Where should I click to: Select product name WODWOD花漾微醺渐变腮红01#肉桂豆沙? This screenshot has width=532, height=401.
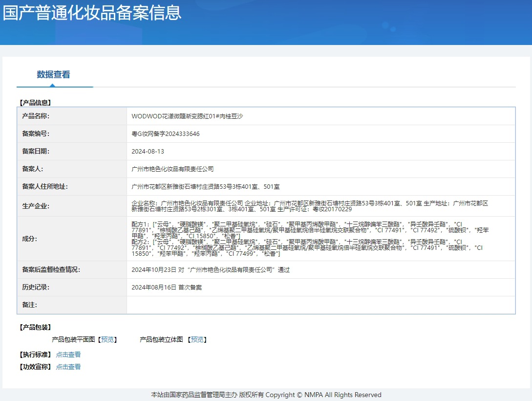[187, 116]
